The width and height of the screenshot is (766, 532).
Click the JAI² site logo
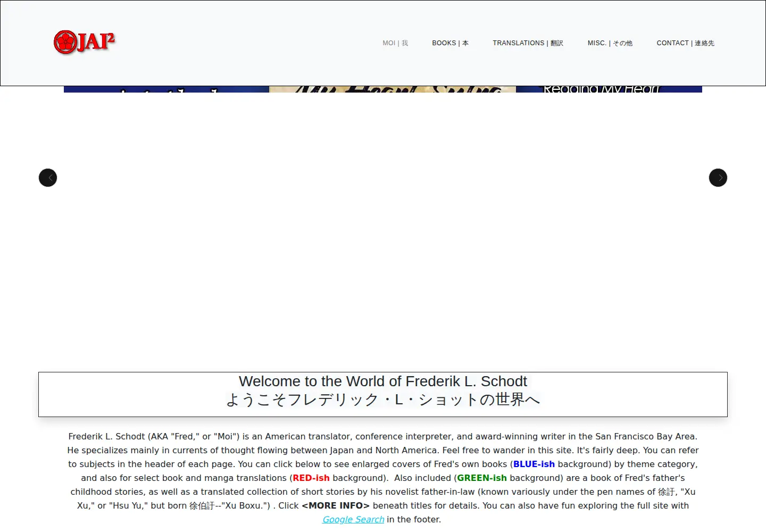85,42
